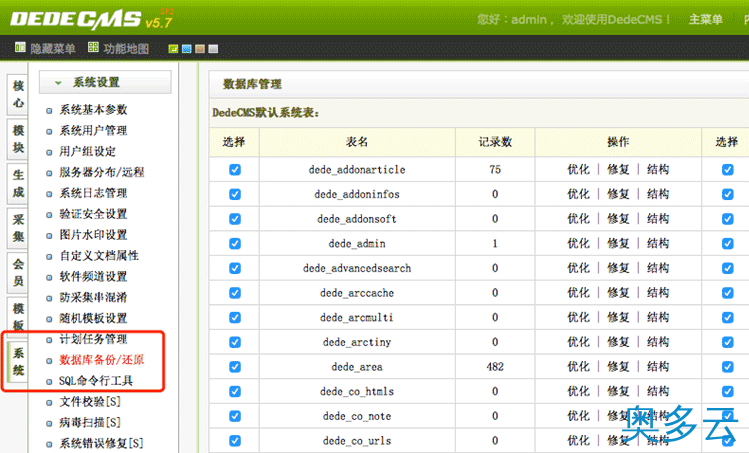Switch to the 会员 side tab
Viewport: 749px width, 453px height.
point(18,272)
